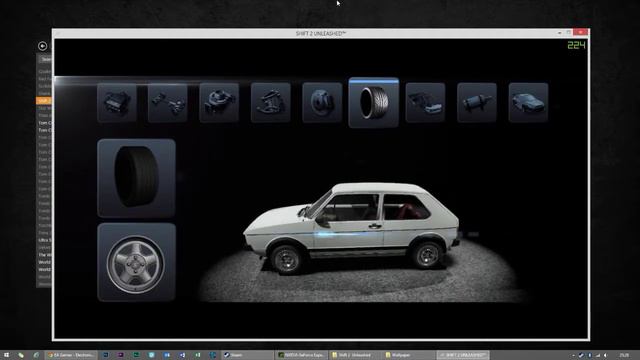Image resolution: width=640 pixels, height=360 pixels.
Task: Close the SHIFT 2 UNLEASHED window
Action: pos(580,32)
